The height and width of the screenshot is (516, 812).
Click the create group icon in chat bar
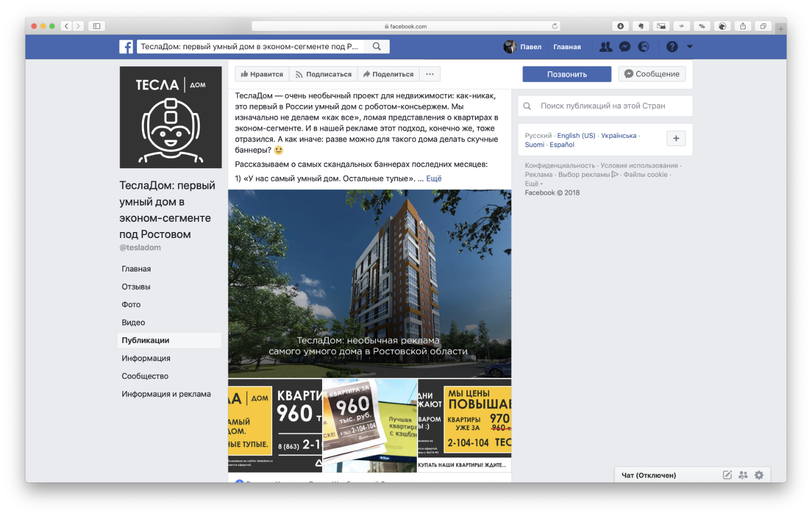743,475
